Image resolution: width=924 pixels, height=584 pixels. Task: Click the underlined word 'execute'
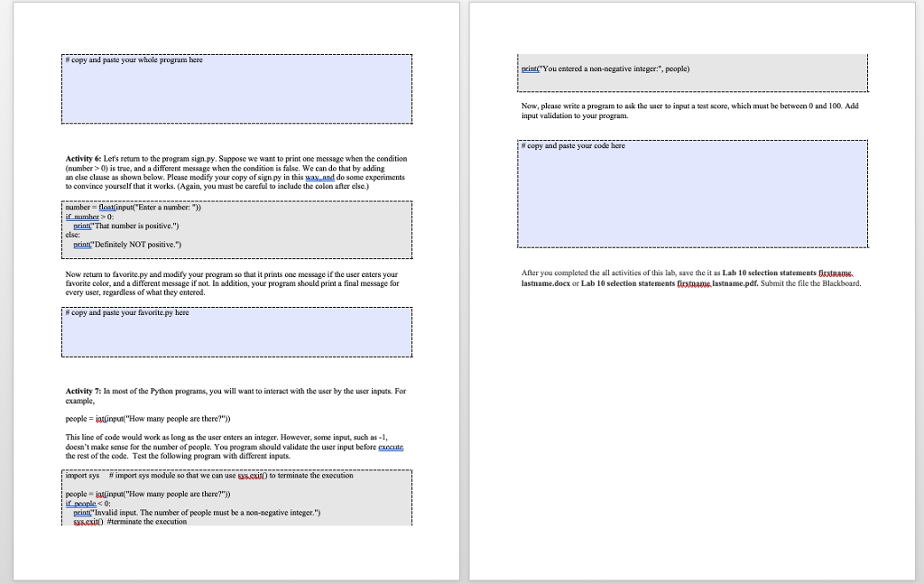pos(391,447)
